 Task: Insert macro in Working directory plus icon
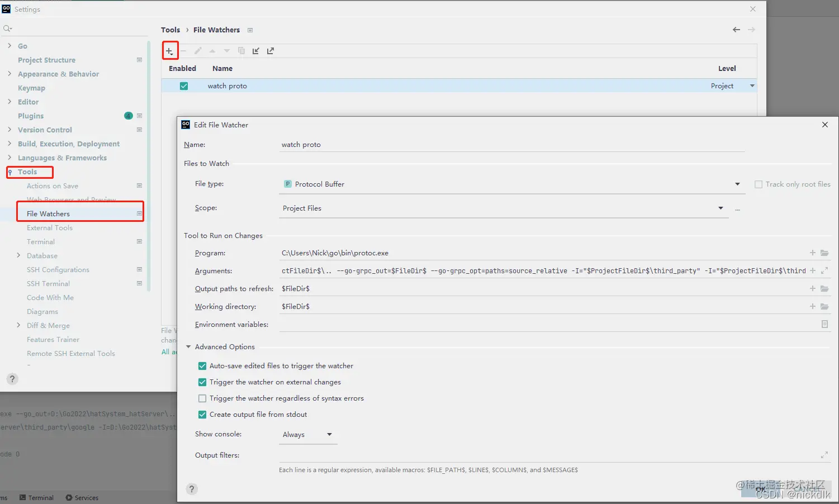click(x=813, y=306)
